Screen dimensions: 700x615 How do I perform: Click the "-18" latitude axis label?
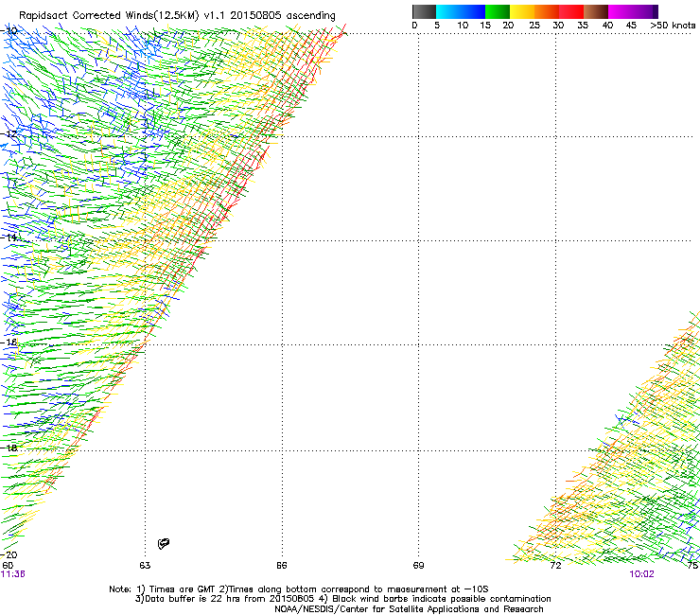point(9,448)
